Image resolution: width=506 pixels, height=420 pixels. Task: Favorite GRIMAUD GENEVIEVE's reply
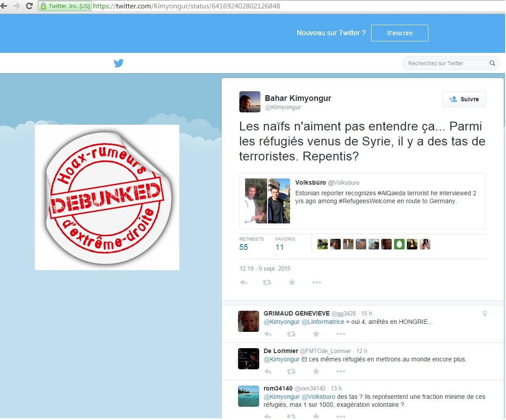pos(316,334)
